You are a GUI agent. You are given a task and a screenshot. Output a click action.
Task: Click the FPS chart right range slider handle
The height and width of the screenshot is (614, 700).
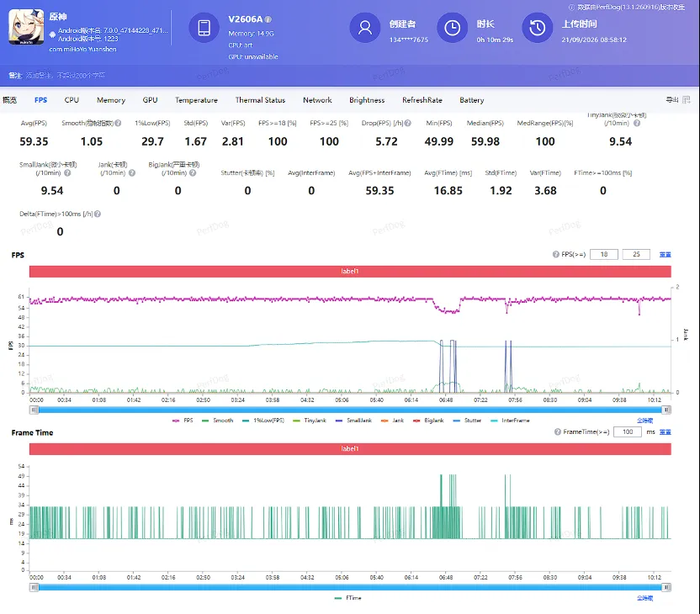pos(666,410)
